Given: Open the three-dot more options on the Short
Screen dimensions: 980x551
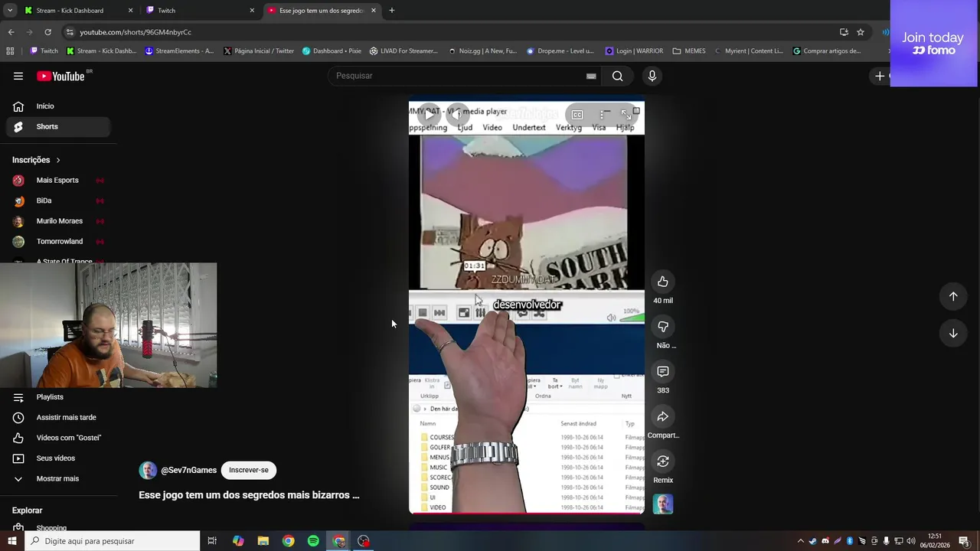Looking at the screenshot, I should 602,115.
